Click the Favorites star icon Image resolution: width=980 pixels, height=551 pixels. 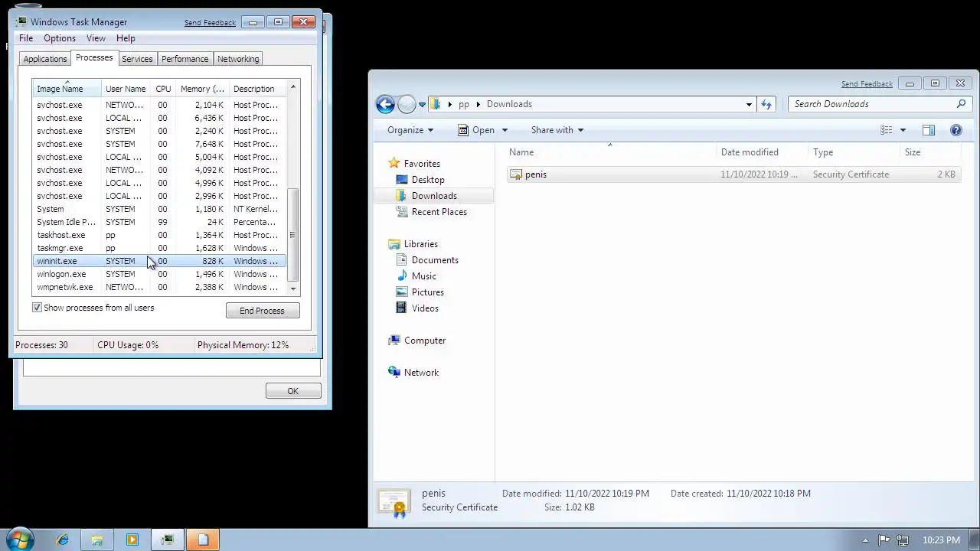point(394,163)
